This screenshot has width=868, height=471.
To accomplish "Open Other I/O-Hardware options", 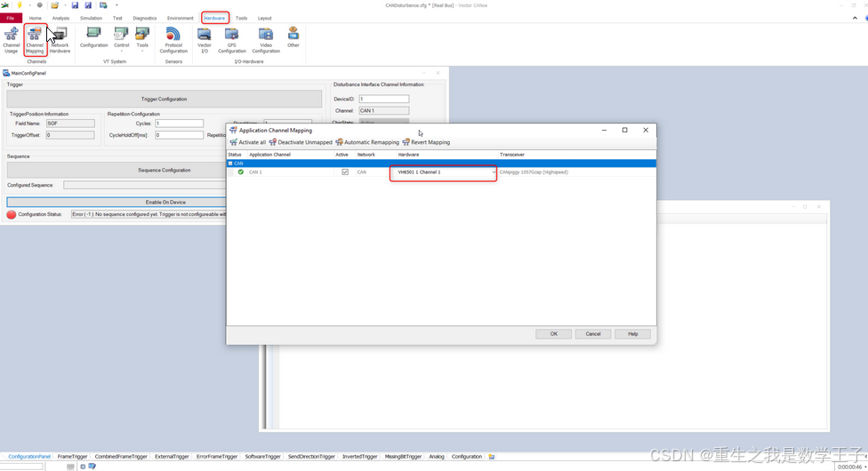I will (293, 37).
